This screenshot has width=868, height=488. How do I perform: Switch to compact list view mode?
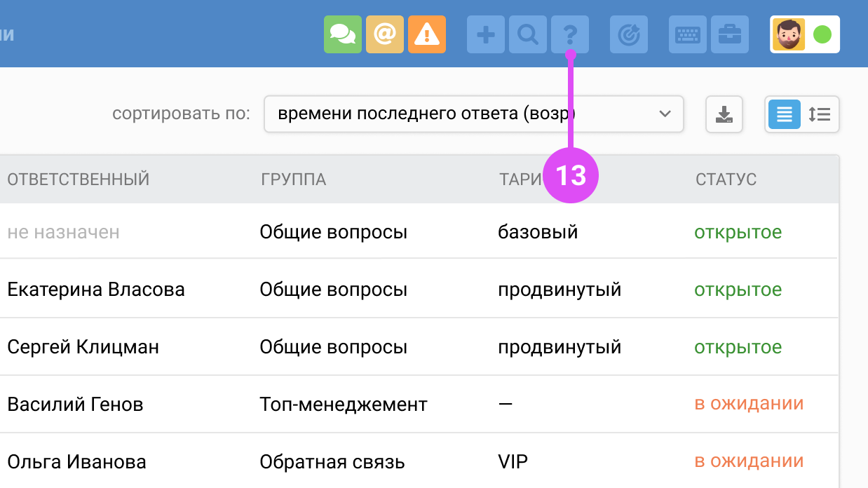coord(784,114)
